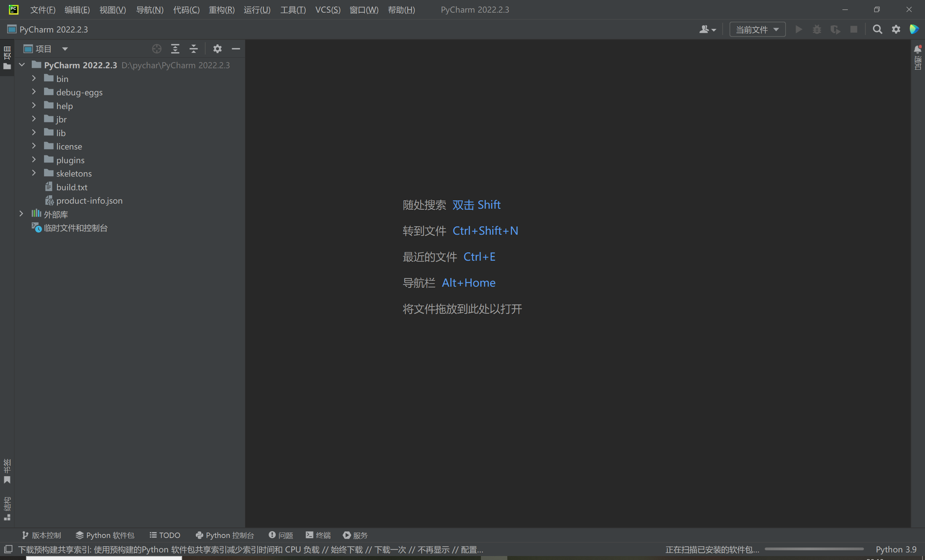Expand the 外部库 node
The width and height of the screenshot is (925, 560).
[x=21, y=214]
